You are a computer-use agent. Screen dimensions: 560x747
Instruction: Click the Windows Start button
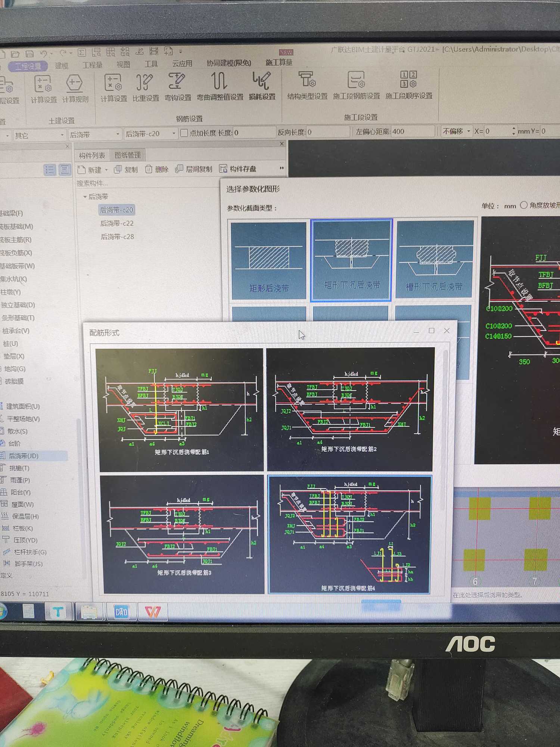point(2,612)
